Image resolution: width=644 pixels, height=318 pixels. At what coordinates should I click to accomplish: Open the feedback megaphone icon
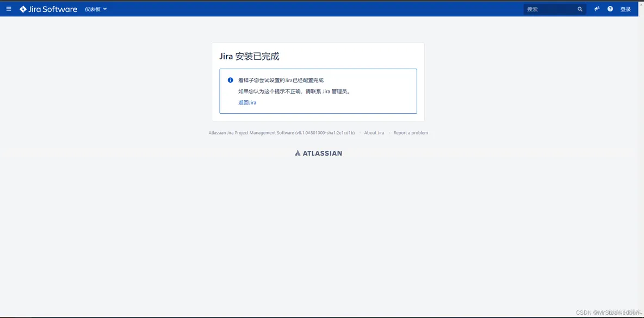pyautogui.click(x=597, y=9)
